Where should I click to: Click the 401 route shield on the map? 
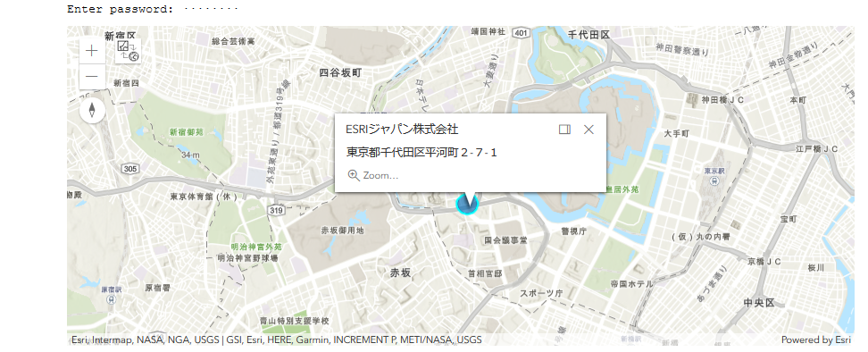520,33
